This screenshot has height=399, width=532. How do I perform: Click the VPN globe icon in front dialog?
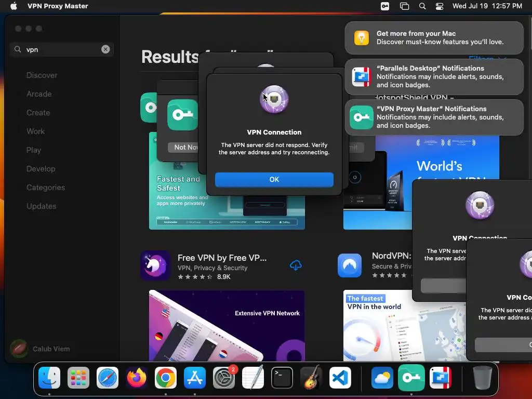pyautogui.click(x=274, y=99)
